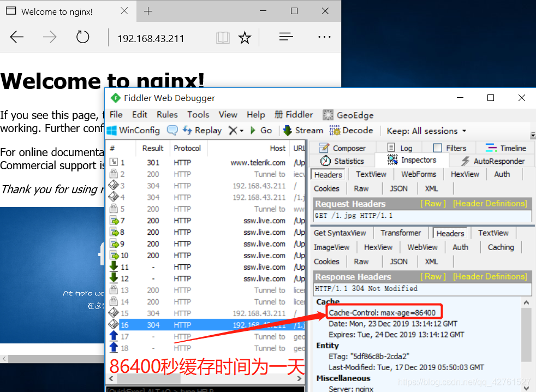Click the 192.168.43.211 address bar
The width and height of the screenshot is (536, 392).
tap(151, 38)
